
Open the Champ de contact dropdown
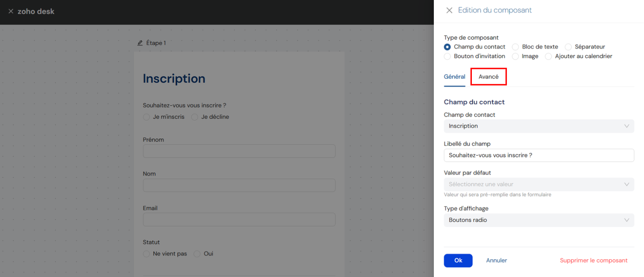[x=539, y=126]
